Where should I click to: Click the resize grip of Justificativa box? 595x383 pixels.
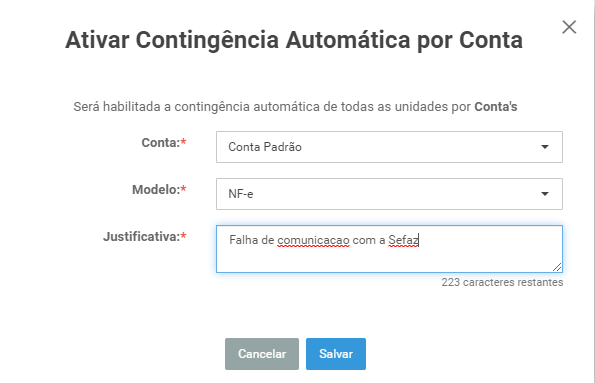click(557, 267)
